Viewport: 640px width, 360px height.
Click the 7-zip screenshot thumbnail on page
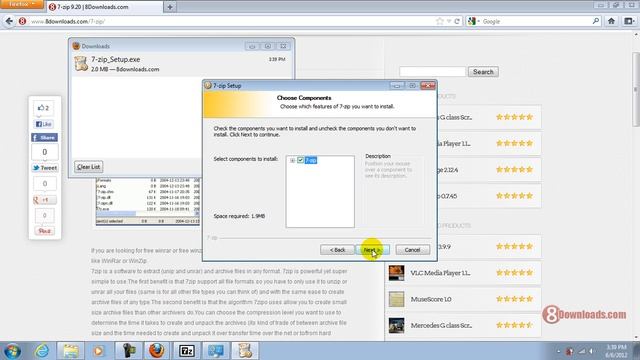point(148,201)
